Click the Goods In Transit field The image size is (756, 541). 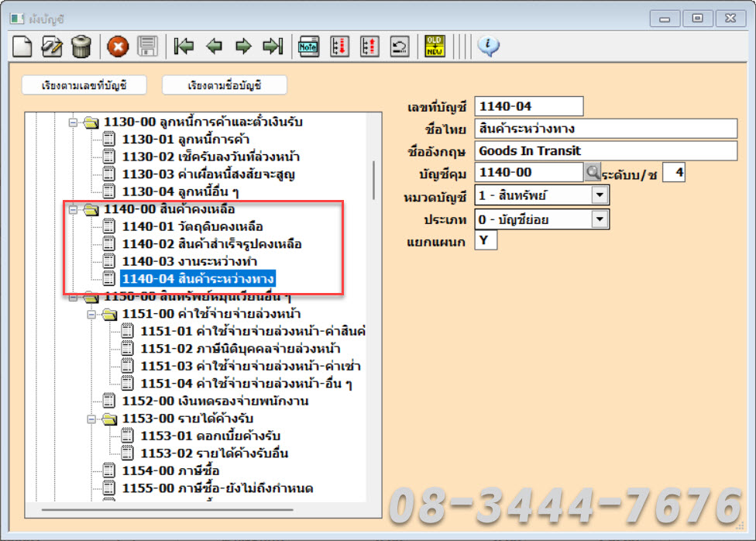606,150
